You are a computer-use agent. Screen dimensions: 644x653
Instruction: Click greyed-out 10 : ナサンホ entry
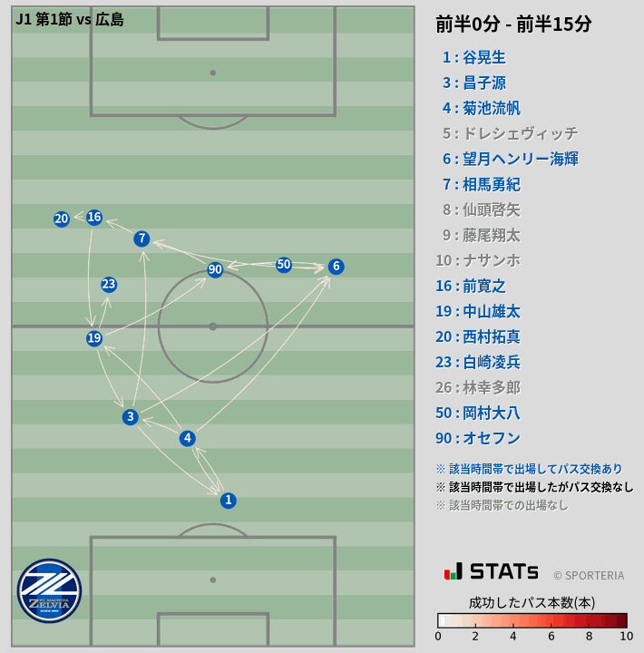477,260
